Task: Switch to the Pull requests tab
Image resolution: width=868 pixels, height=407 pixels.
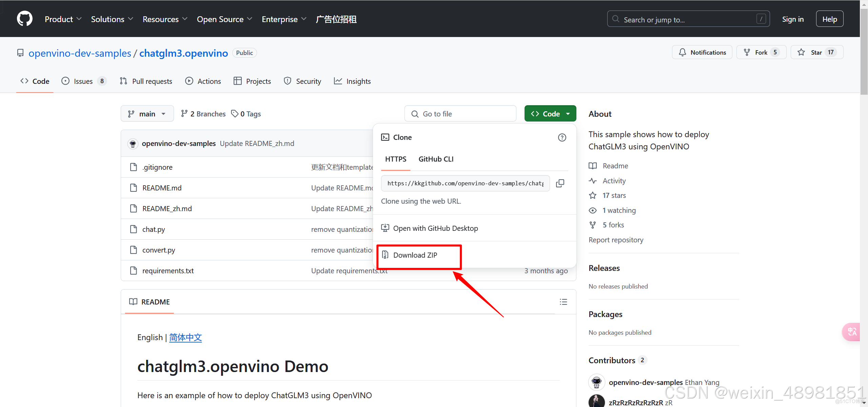Action: 146,81
